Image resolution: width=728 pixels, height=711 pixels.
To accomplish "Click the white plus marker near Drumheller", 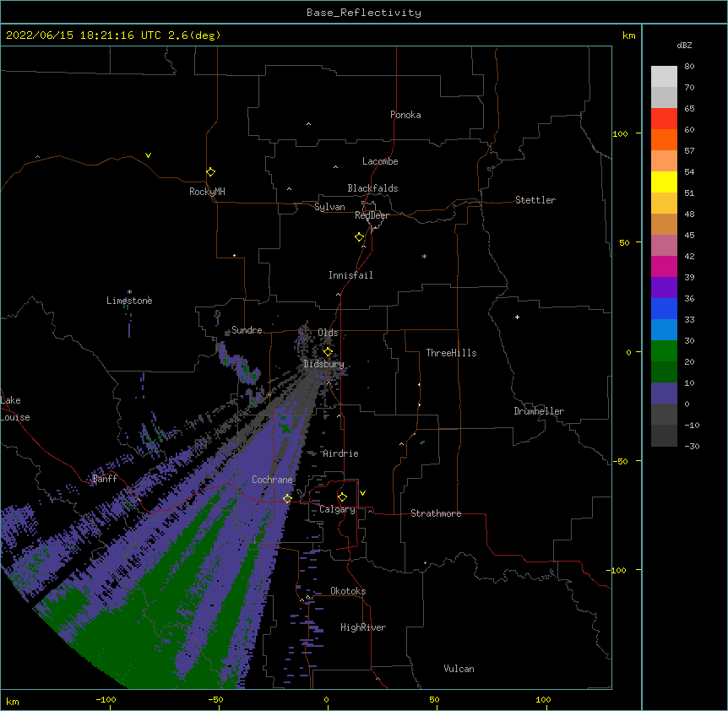I will pos(517,317).
